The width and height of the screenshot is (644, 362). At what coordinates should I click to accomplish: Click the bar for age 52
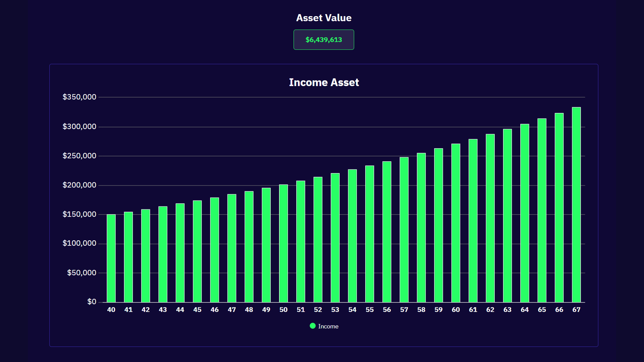pos(318,239)
